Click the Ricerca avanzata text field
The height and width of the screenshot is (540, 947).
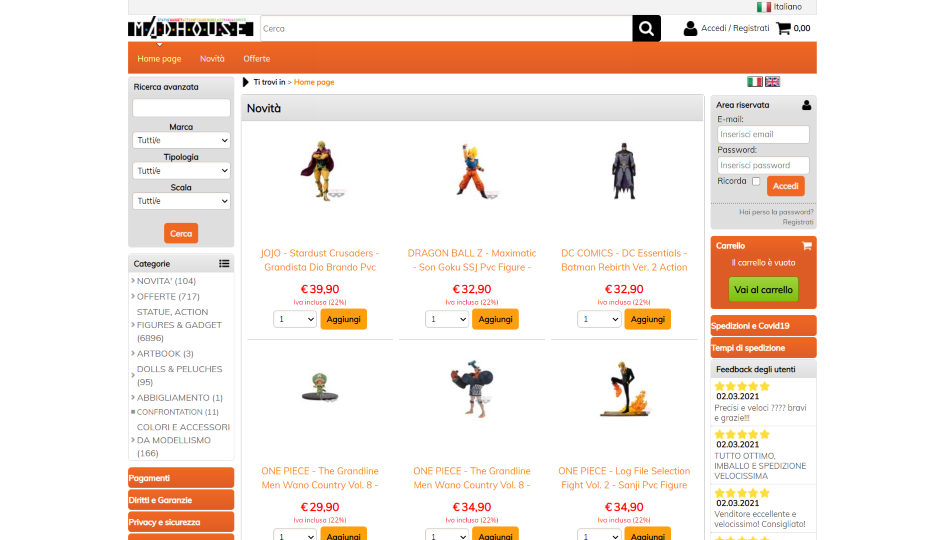coord(181,108)
